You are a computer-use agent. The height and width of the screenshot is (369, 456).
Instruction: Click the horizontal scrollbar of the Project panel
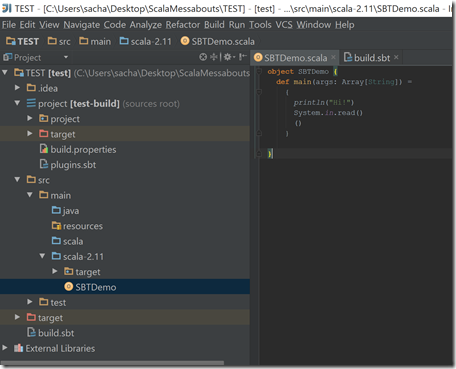112,363
